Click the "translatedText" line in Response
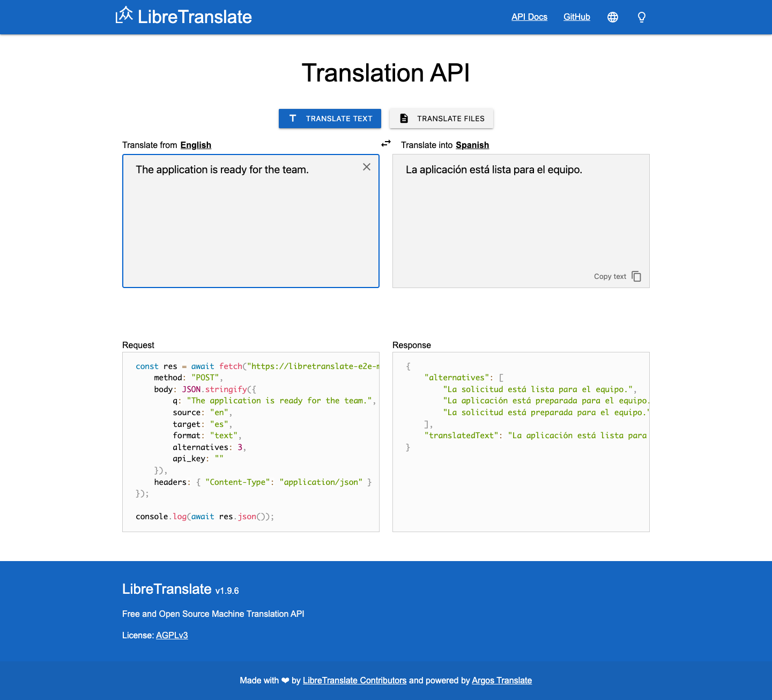Image resolution: width=772 pixels, height=700 pixels. [x=536, y=436]
